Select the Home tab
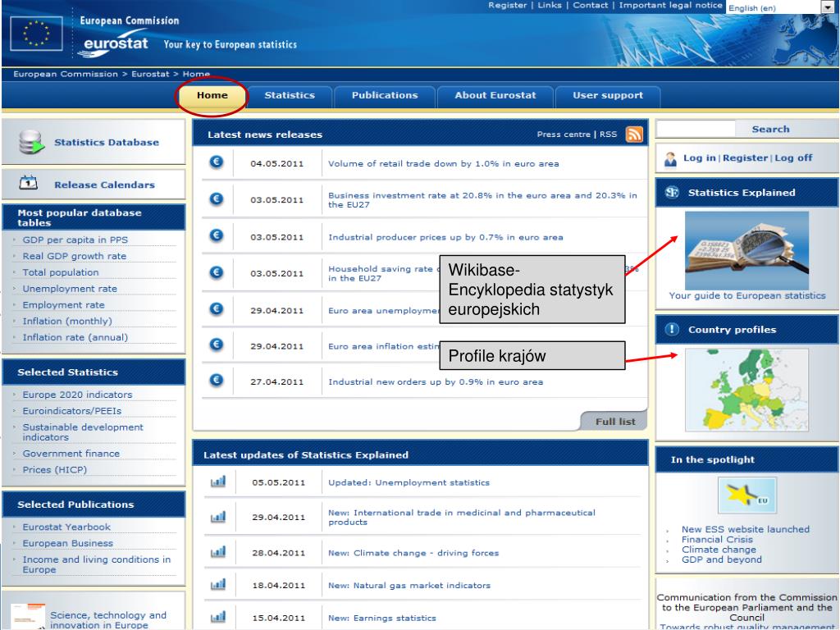 coord(212,95)
